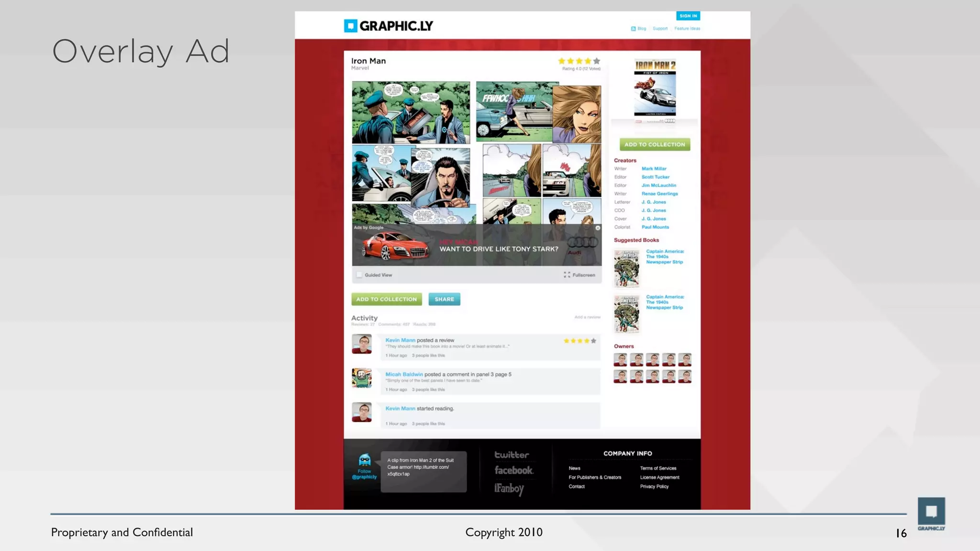Open the Blog link
Screen dimensions: 980x551
click(x=642, y=29)
